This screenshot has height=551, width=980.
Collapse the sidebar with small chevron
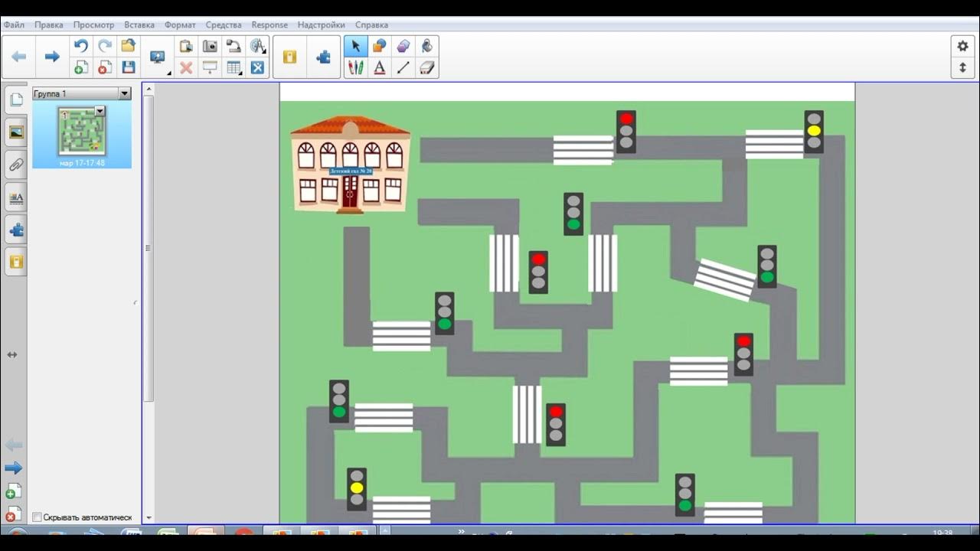(136, 303)
